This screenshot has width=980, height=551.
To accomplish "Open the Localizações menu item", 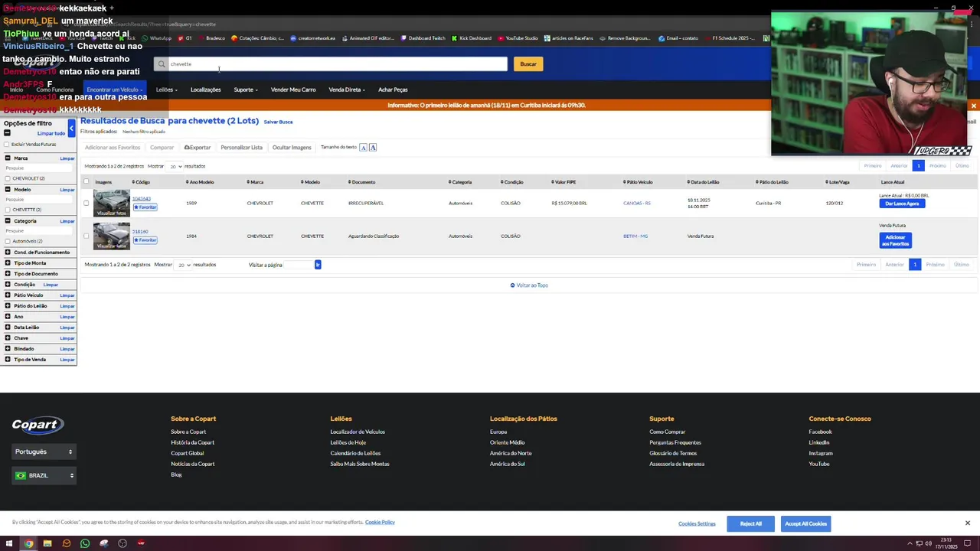I will 205,90.
